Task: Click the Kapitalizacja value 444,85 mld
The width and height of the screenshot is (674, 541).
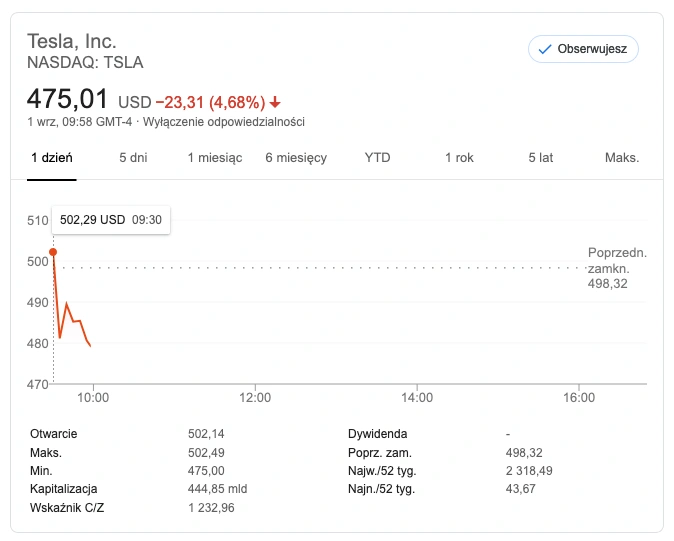Action: click(x=217, y=489)
